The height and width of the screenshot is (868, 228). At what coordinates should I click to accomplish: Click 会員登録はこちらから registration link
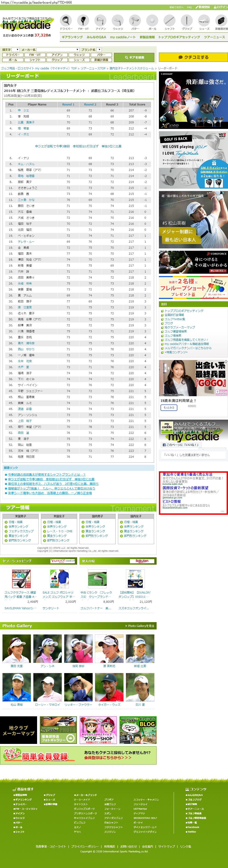(108, 757)
